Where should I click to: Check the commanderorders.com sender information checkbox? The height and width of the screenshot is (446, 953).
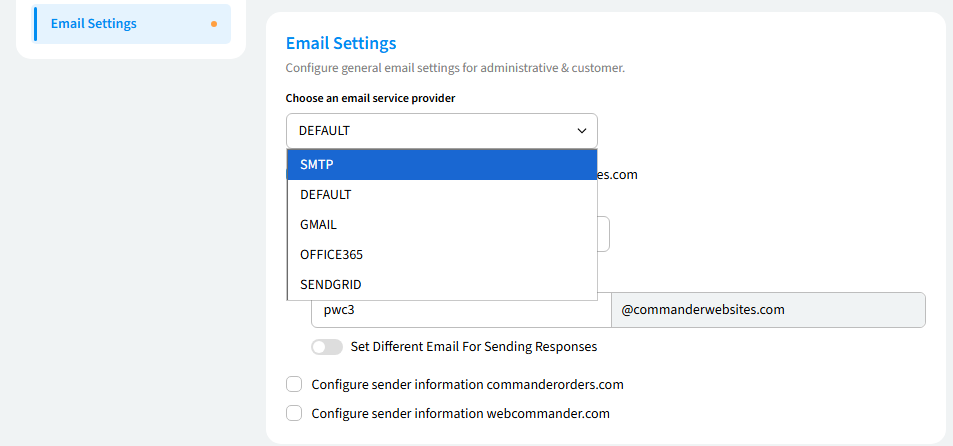click(x=294, y=384)
